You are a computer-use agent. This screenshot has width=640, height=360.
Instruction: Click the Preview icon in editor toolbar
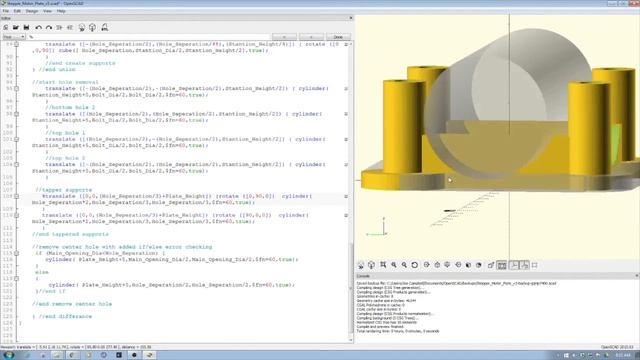pyautogui.click(x=82, y=27)
